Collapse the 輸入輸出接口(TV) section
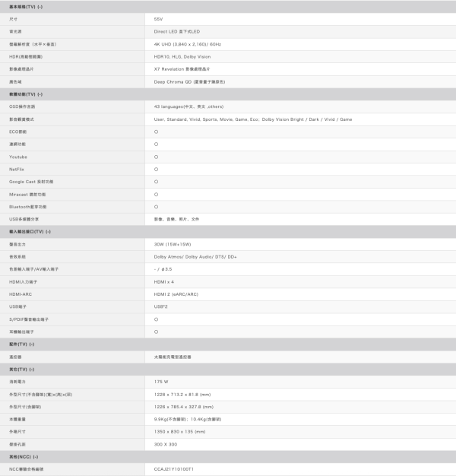456x476 pixels. [x=30, y=231]
